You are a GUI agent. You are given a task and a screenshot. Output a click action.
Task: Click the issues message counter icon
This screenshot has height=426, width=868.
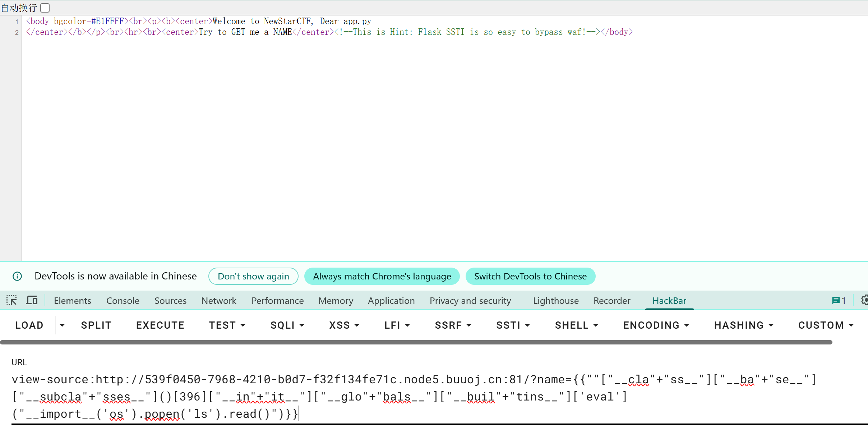click(x=839, y=301)
